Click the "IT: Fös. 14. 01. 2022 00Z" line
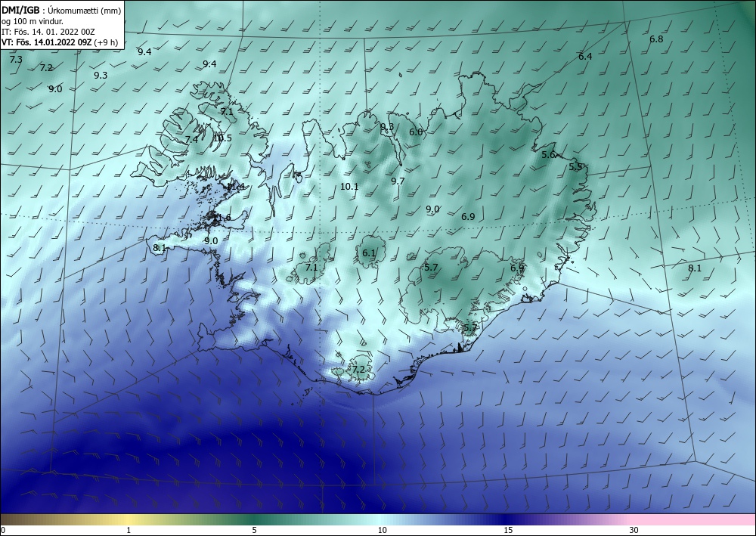 tap(48, 32)
